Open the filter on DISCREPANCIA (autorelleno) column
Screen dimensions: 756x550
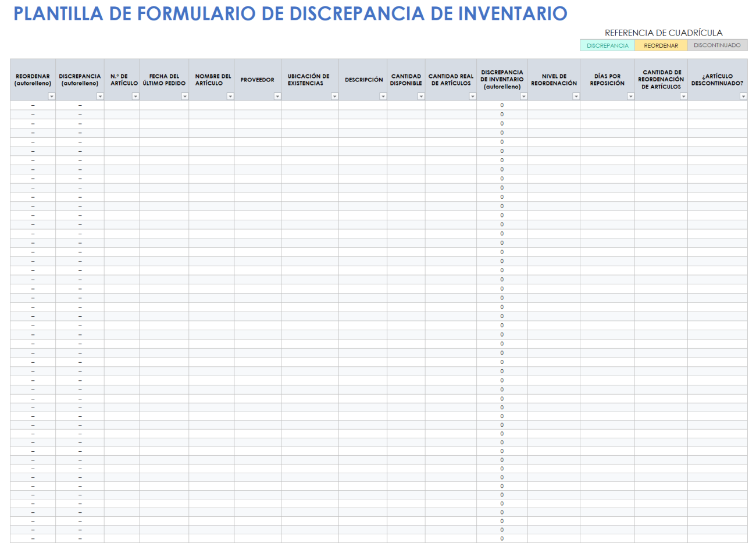[x=100, y=96]
